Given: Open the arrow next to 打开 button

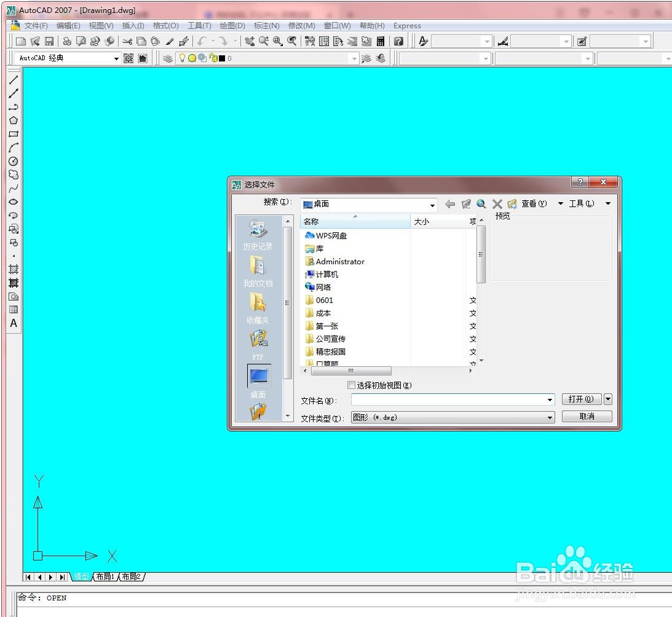Looking at the screenshot, I should [608, 399].
